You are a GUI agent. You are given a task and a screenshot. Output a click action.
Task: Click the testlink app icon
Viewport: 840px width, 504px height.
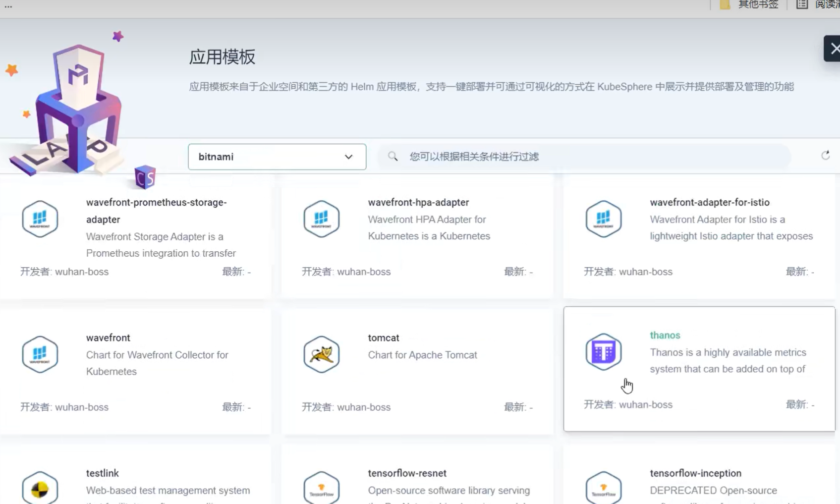[40, 488]
